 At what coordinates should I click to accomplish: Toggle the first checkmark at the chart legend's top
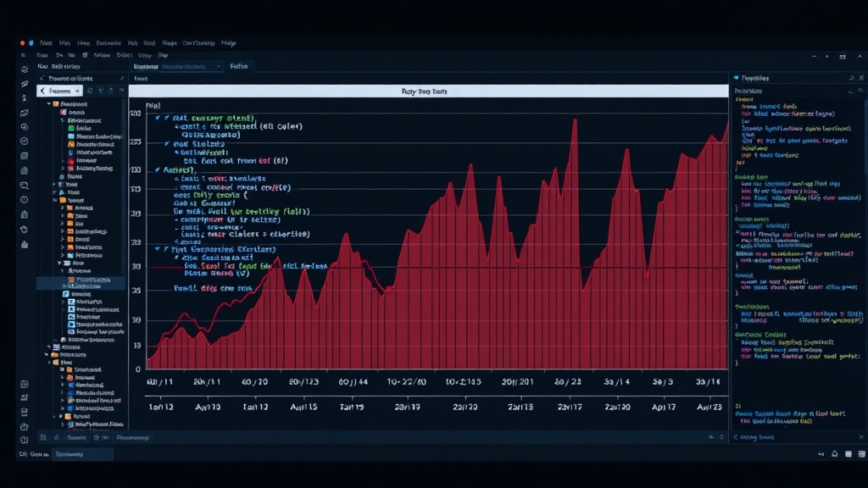pos(158,118)
